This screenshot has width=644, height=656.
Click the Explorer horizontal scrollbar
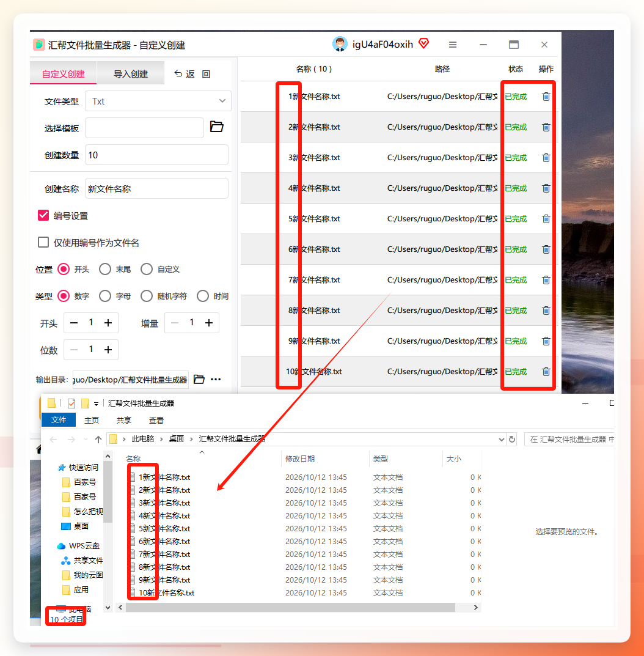tap(290, 608)
